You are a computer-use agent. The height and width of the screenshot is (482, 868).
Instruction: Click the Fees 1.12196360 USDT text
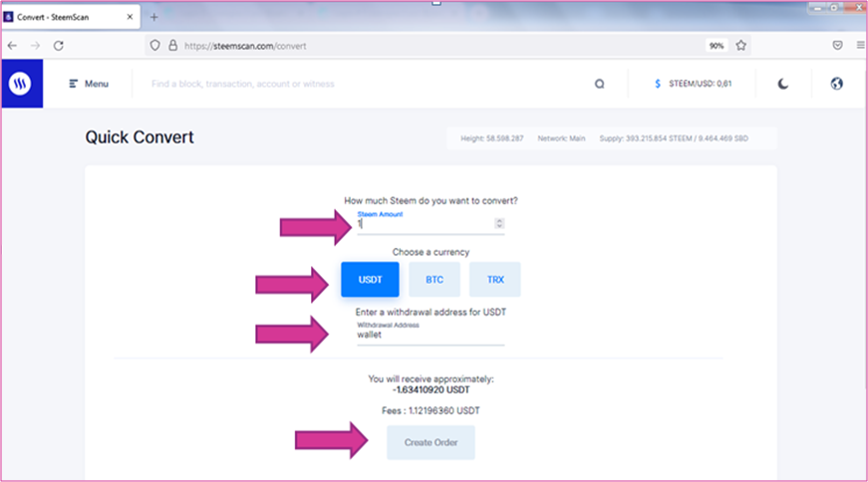(431, 410)
